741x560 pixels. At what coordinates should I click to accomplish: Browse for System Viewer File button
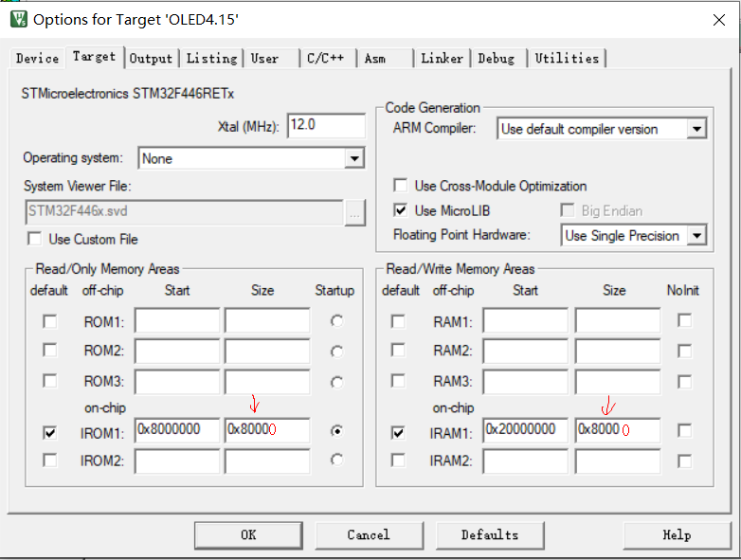click(354, 212)
